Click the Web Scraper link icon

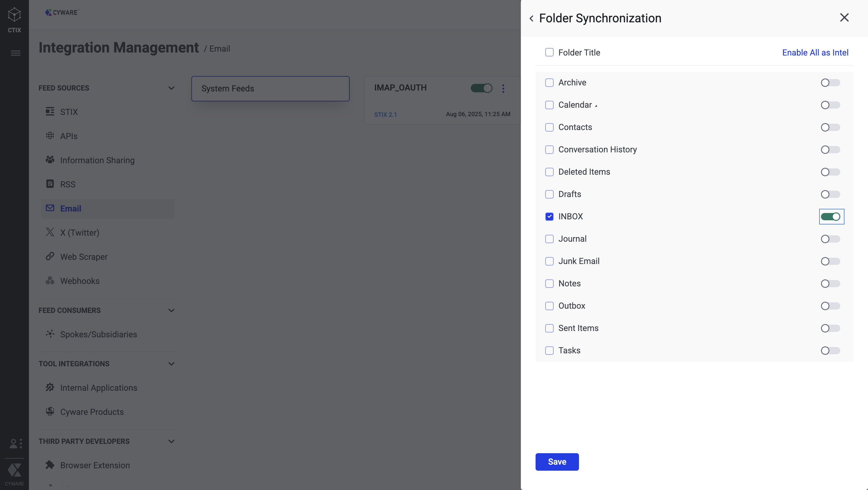[50, 256]
